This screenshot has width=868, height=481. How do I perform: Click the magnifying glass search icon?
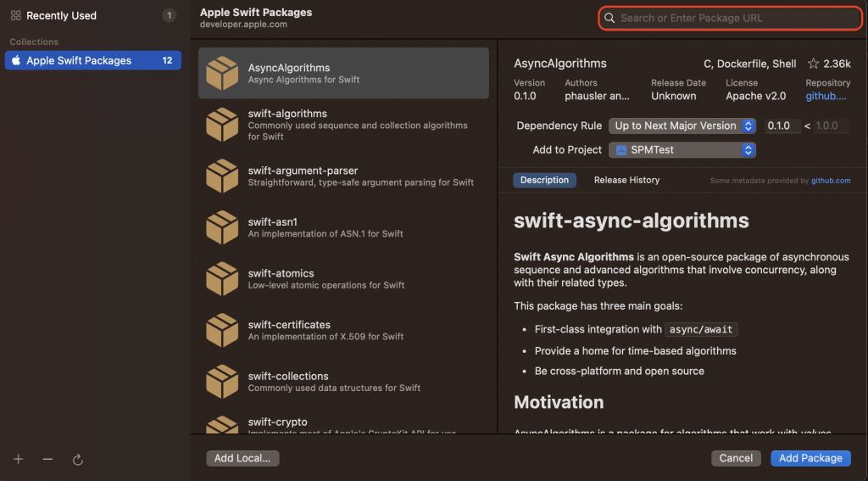coord(609,19)
